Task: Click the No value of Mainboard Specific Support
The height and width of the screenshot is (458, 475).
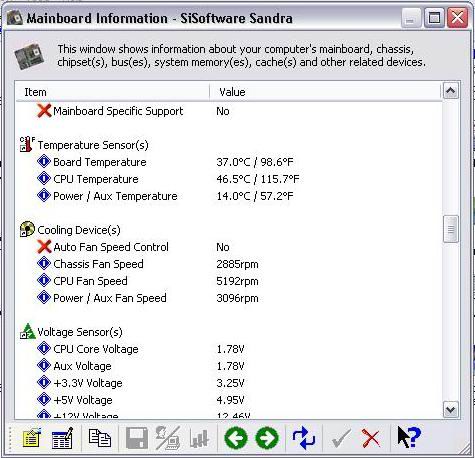Action: point(223,111)
